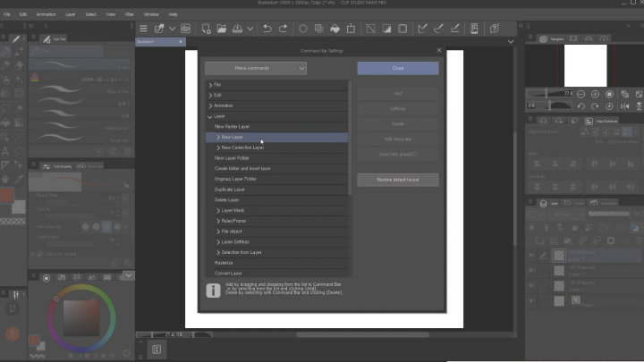Click the Undo arrow icon
The width and height of the screenshot is (644, 362).
267,29
